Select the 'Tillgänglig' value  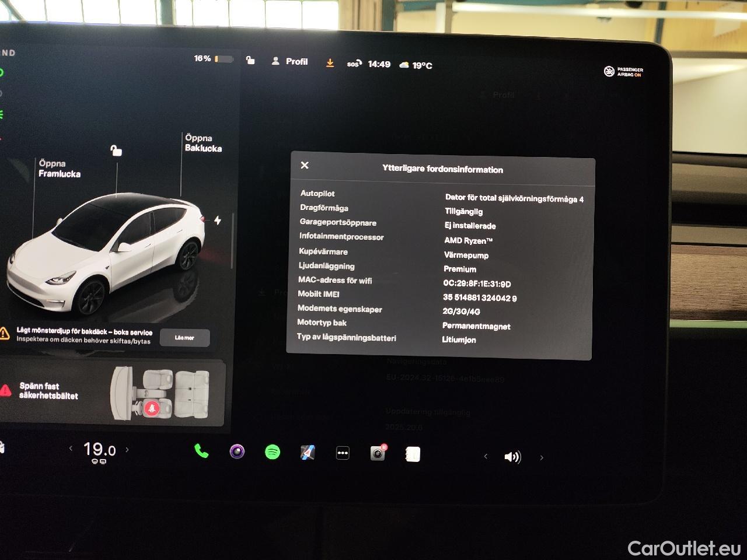[464, 211]
